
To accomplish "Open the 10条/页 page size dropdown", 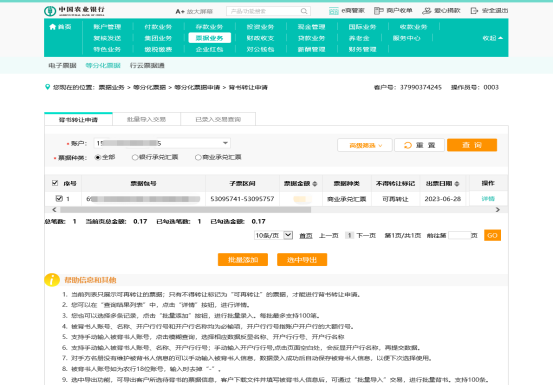I will [x=273, y=235].
